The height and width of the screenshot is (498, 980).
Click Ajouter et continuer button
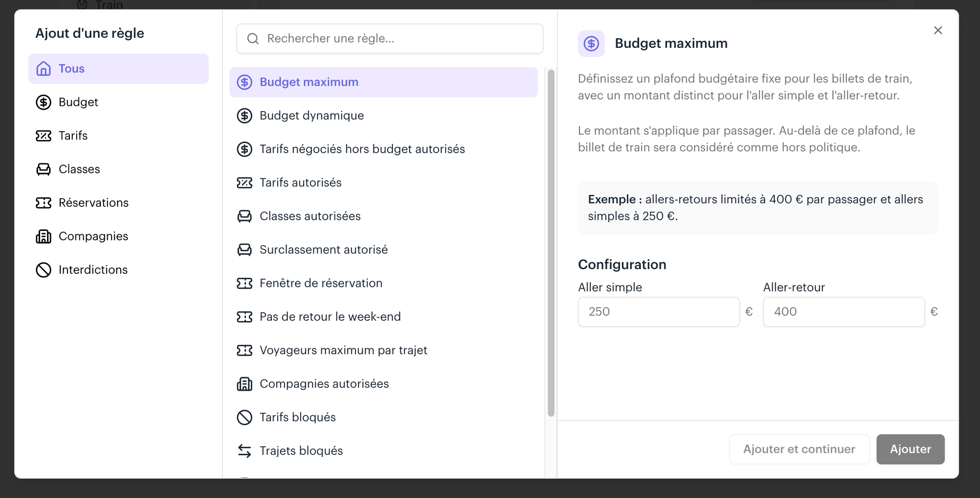pyautogui.click(x=799, y=449)
